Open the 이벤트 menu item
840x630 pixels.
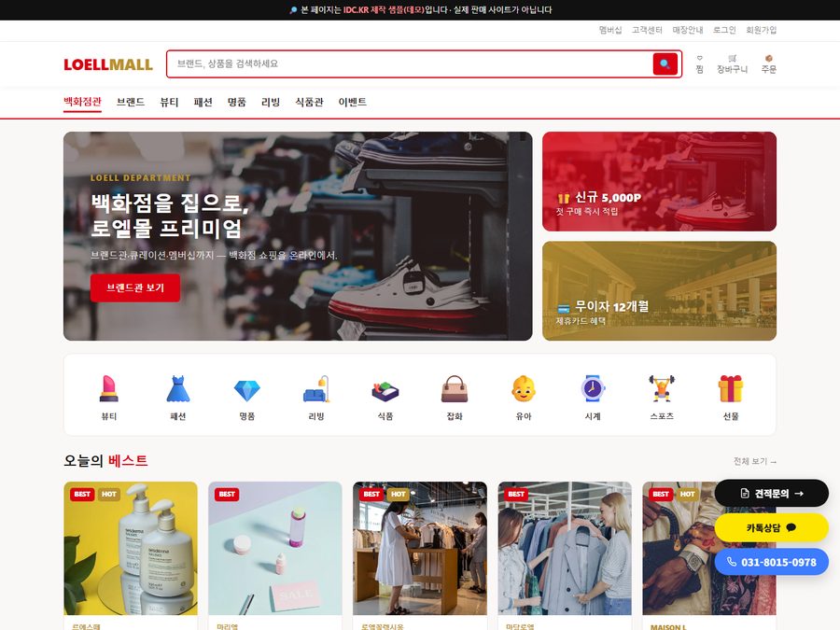tap(353, 102)
